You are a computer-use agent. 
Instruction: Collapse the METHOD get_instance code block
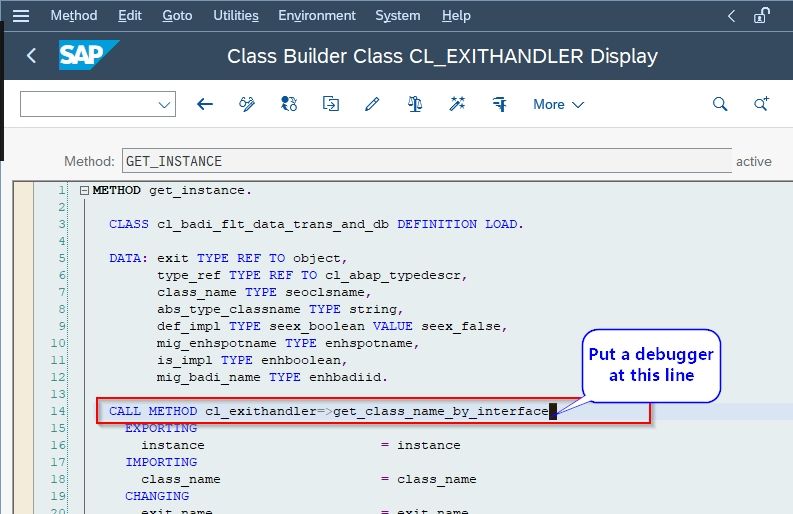coord(84,191)
